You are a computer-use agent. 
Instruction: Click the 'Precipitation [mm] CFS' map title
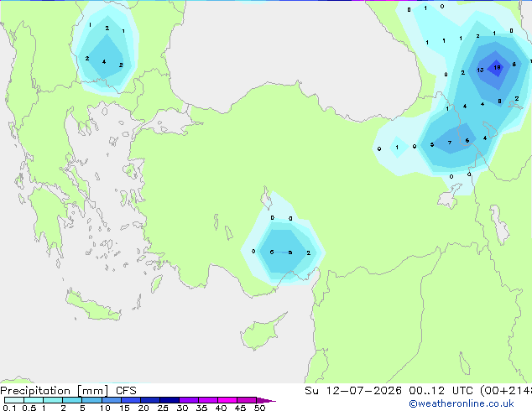pos(68,391)
